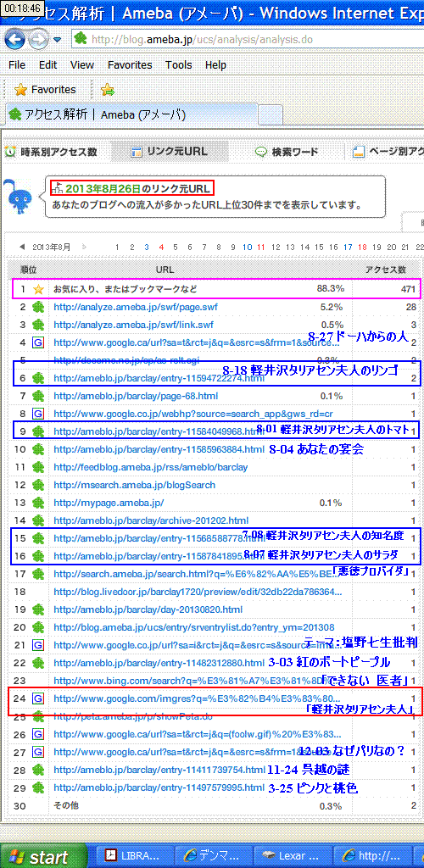Click the 2013年8月26日 date link
The image size is (424, 868).
pyautogui.click(x=105, y=188)
